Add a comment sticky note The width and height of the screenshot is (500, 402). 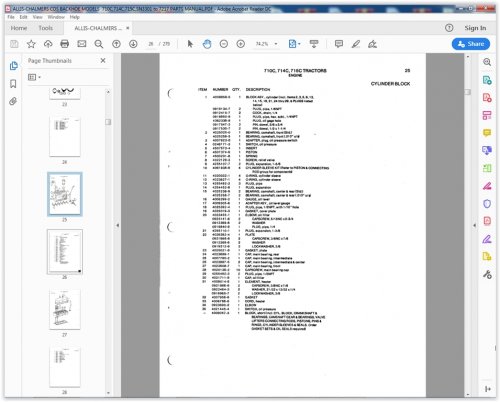point(339,44)
